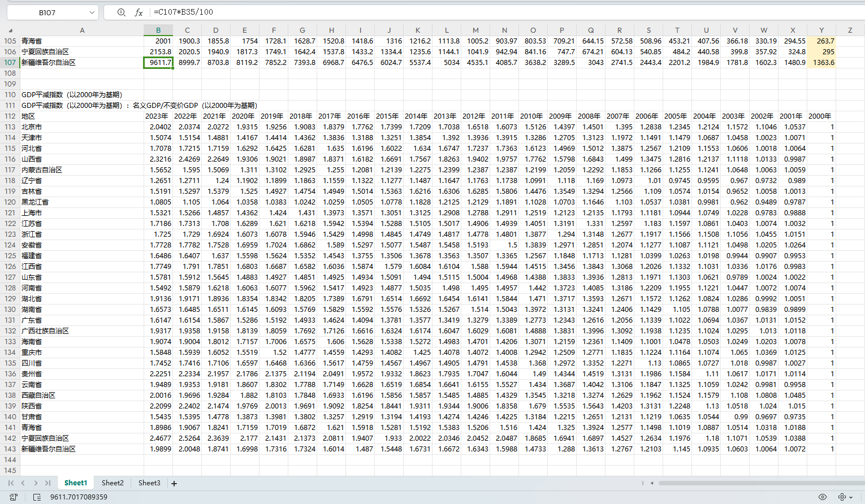
Task: Select column Y header
Action: tap(821, 31)
